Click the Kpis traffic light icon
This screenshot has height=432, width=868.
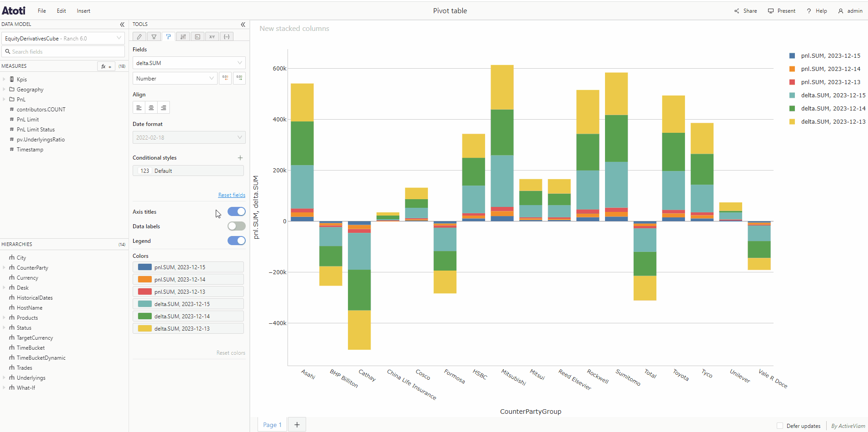coord(12,79)
